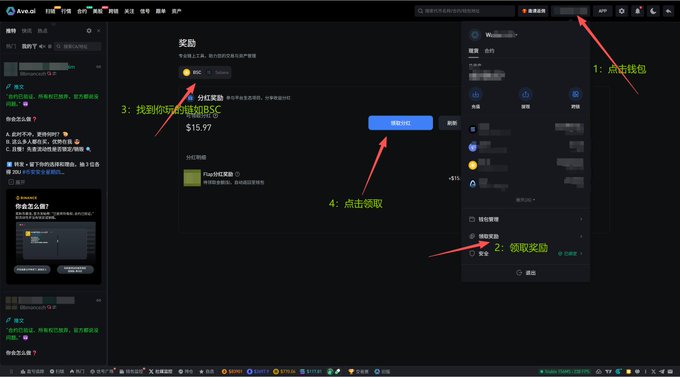Click Telegram icon in bottom bar
Screen dimensions: 680x377
pos(662,372)
